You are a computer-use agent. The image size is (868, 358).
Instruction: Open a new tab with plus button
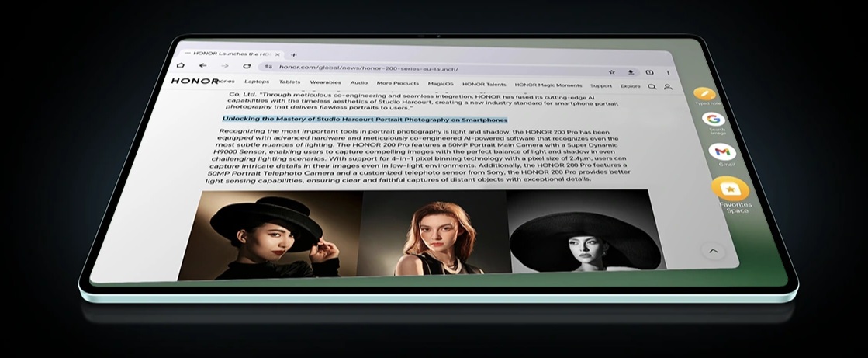click(x=294, y=55)
